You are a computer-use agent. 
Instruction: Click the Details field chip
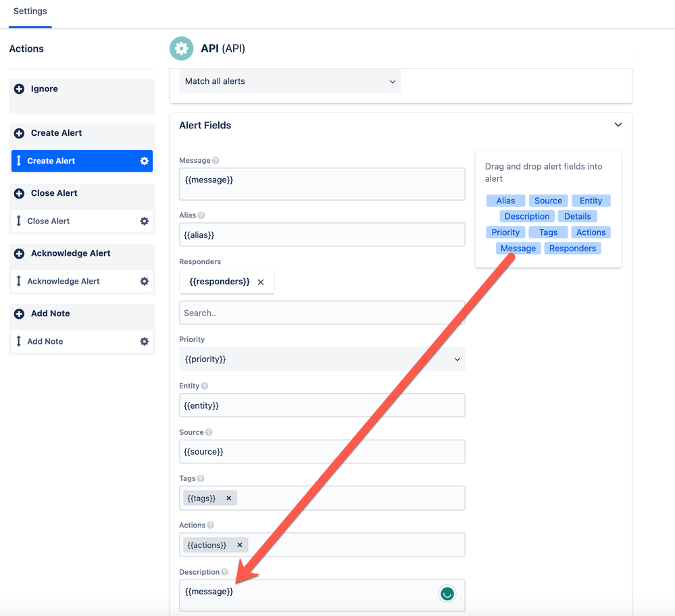click(x=577, y=217)
